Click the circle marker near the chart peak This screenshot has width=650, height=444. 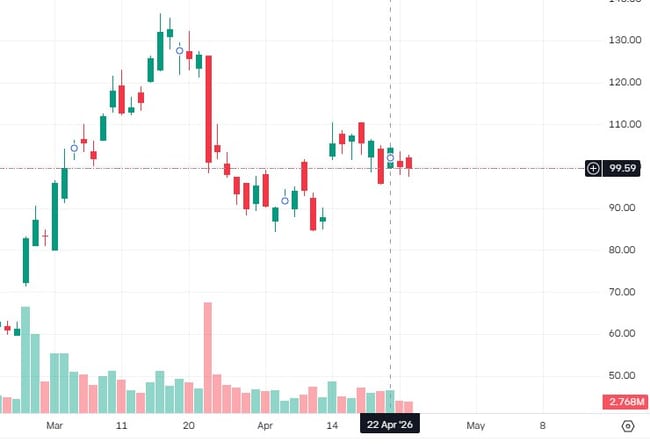pos(180,50)
